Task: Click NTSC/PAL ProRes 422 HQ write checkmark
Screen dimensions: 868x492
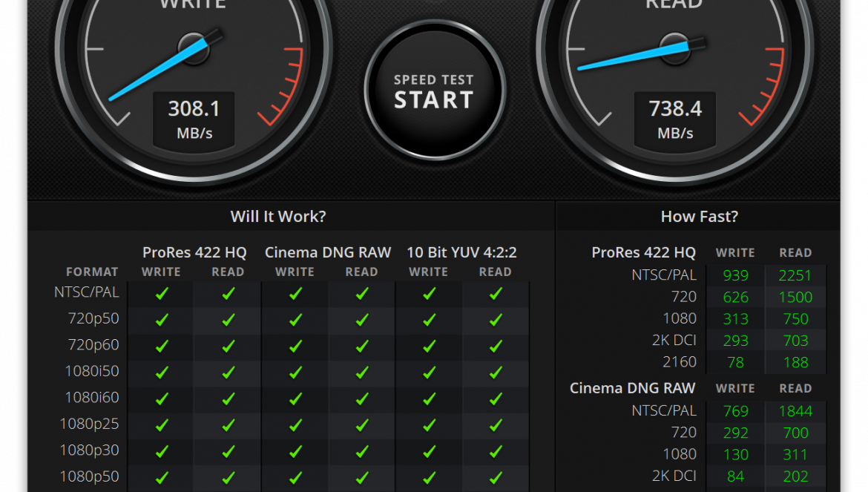Action: coord(162,294)
